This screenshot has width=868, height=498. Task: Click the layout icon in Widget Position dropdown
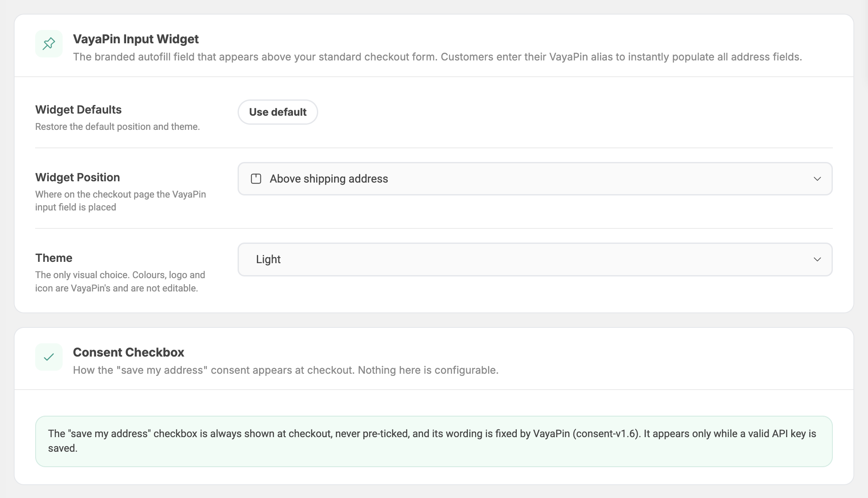tap(256, 179)
